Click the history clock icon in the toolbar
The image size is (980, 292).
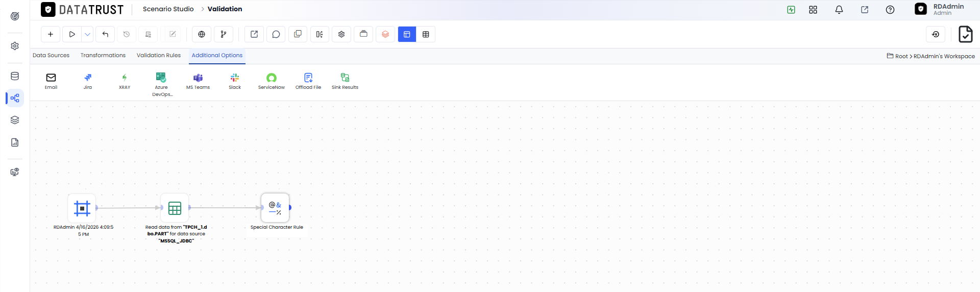(127, 34)
